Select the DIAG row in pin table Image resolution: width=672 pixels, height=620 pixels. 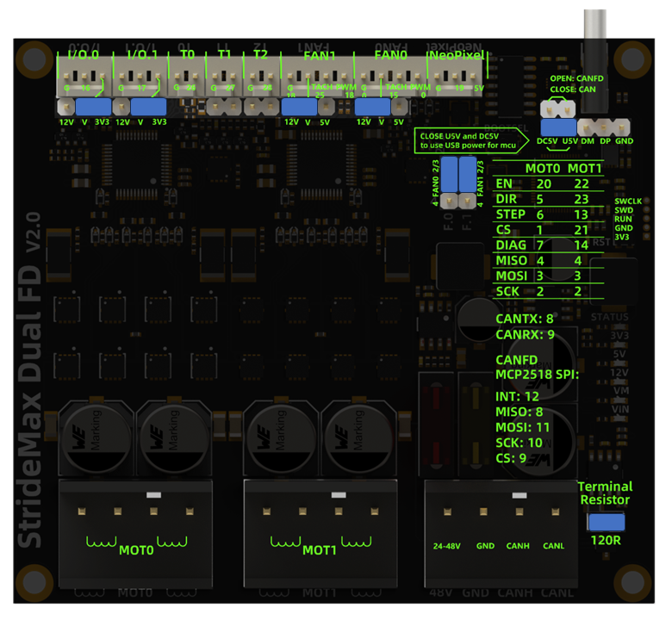click(x=548, y=245)
